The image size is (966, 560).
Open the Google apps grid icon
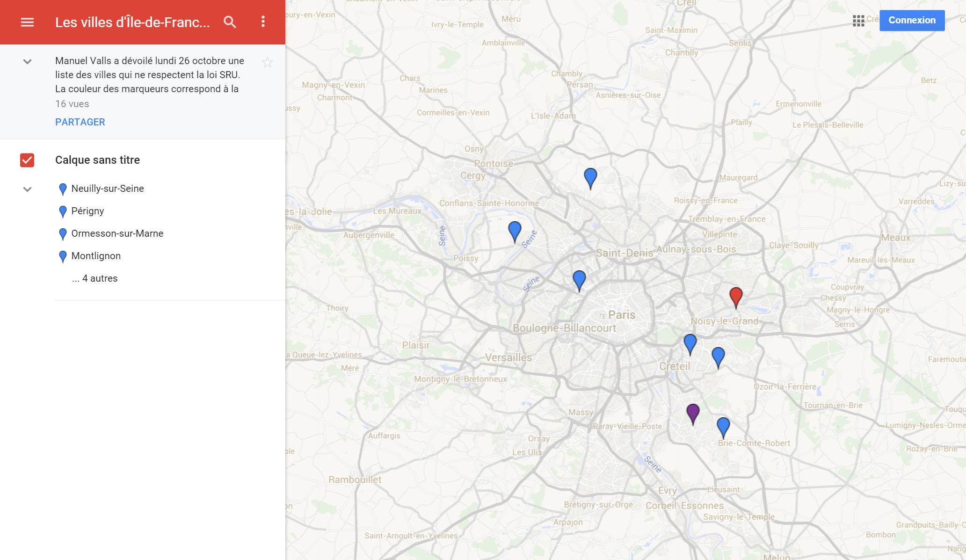pyautogui.click(x=858, y=21)
